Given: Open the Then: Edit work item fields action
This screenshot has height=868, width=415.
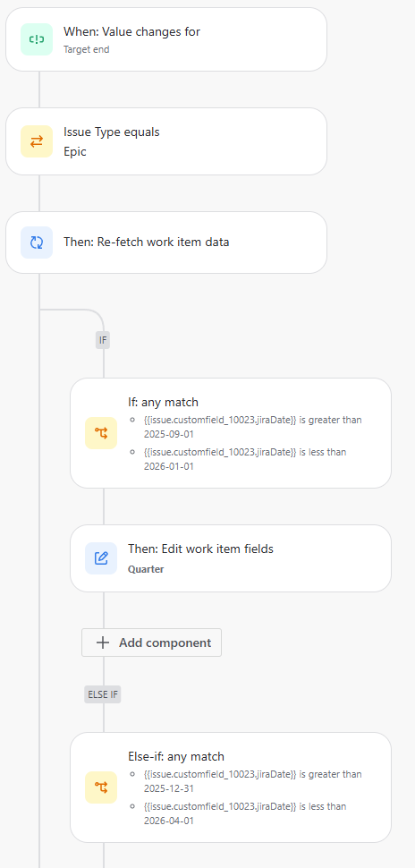Looking at the screenshot, I should point(231,558).
